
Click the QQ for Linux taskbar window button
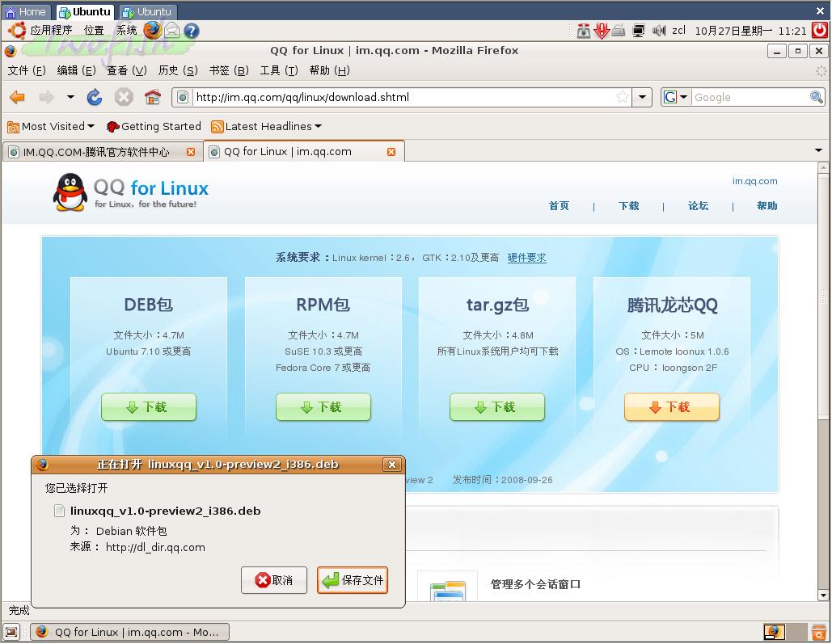[x=130, y=633]
